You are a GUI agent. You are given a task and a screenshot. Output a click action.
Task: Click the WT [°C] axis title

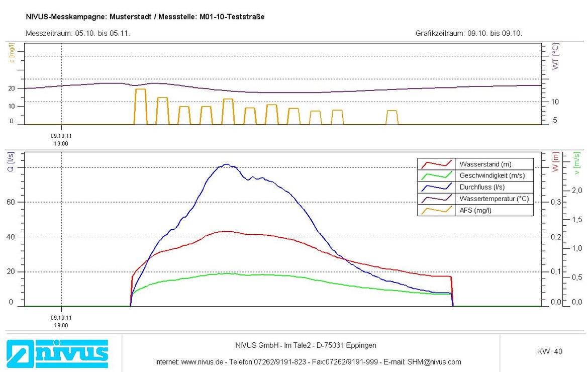tap(556, 56)
